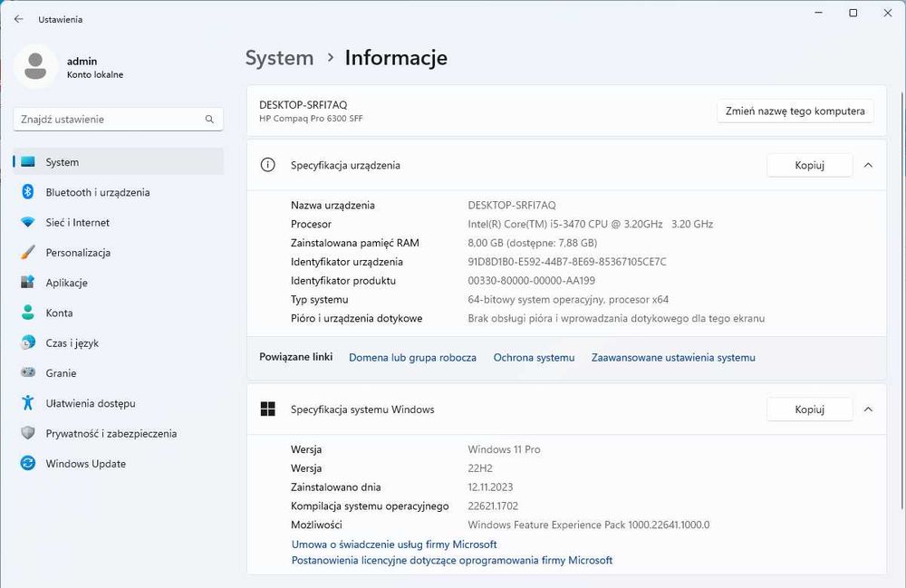This screenshot has width=906, height=588.
Task: Open Personalizacja settings page
Action: 119,253
